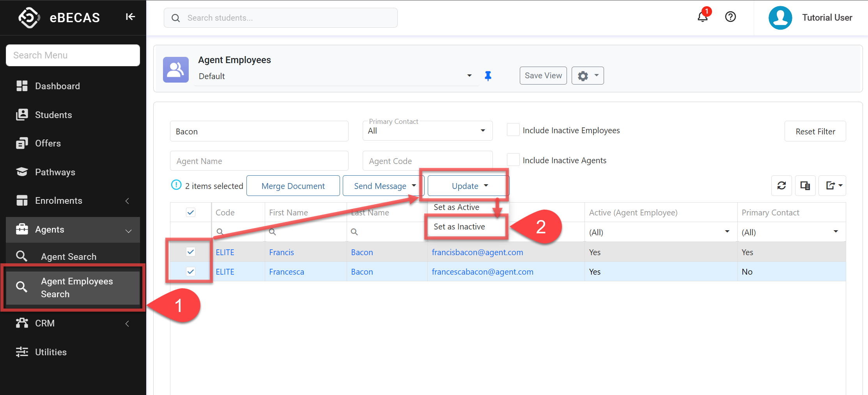The width and height of the screenshot is (868, 395).
Task: Click the Agent Employees page icon
Action: click(x=176, y=69)
